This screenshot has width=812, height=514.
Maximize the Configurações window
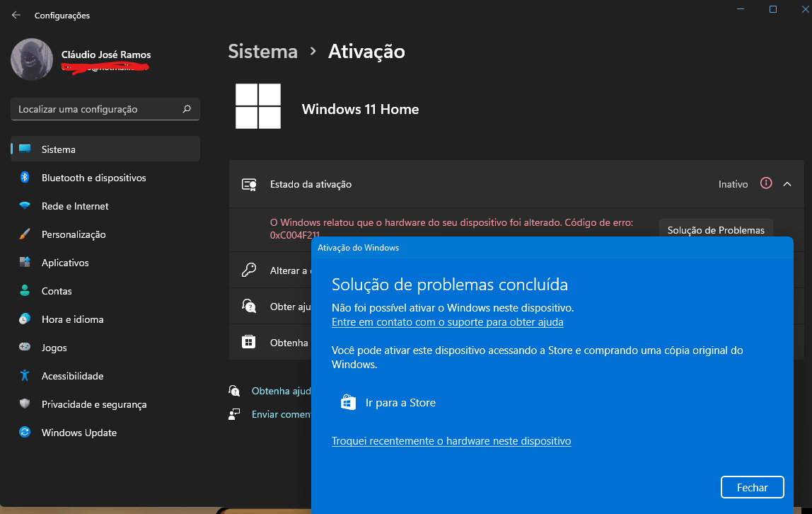[x=772, y=8]
